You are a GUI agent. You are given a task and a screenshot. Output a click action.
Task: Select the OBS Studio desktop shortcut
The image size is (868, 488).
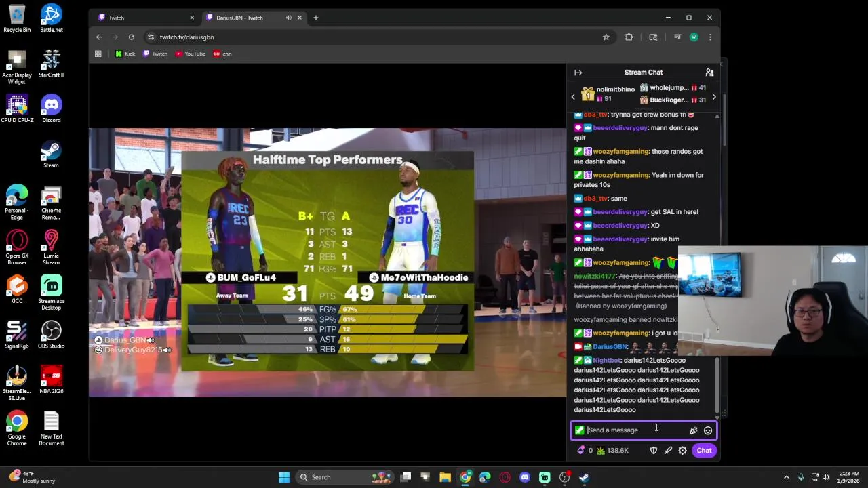51,335
